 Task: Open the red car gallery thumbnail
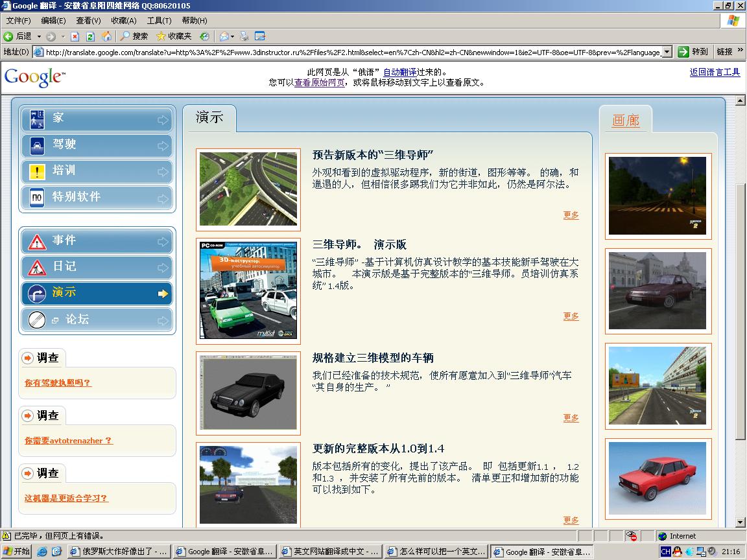(658, 479)
